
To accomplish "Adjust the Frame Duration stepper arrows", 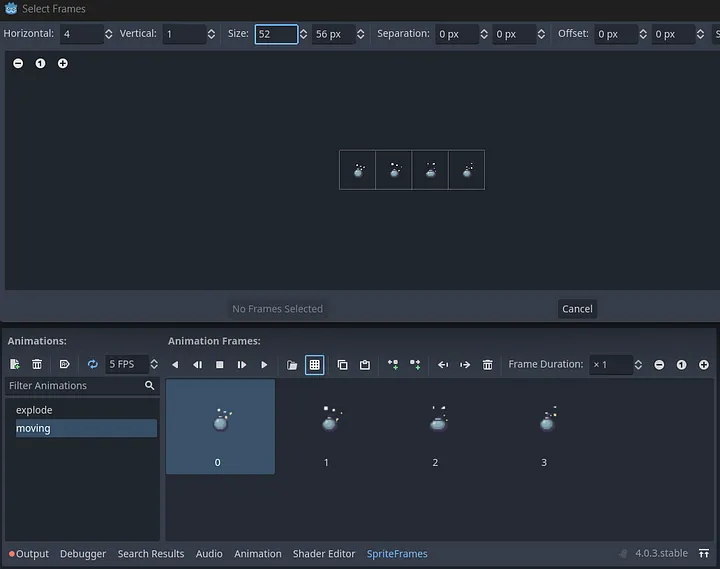I will [638, 365].
